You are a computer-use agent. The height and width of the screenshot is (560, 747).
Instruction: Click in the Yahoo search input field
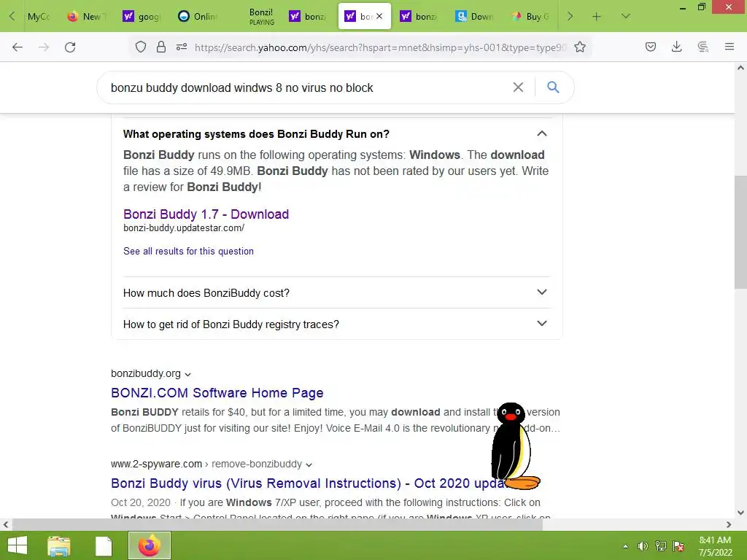coord(305,87)
